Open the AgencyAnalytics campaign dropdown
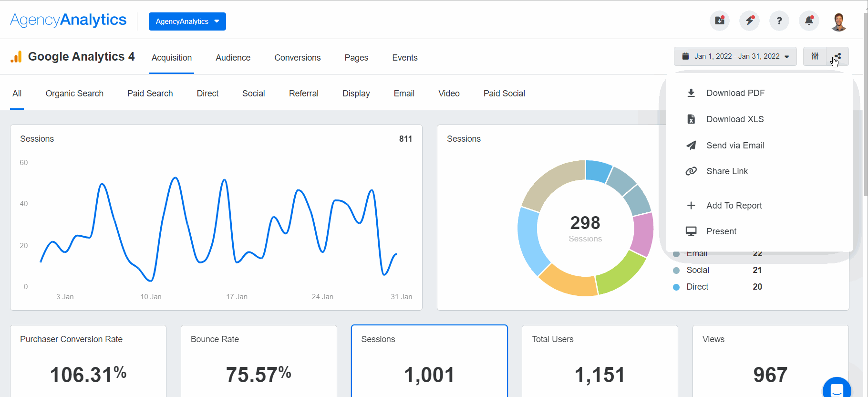This screenshot has width=868, height=397. [x=187, y=21]
